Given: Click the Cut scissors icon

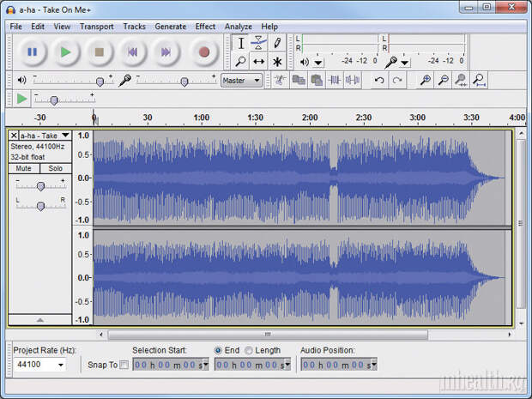Looking at the screenshot, I should 280,80.
